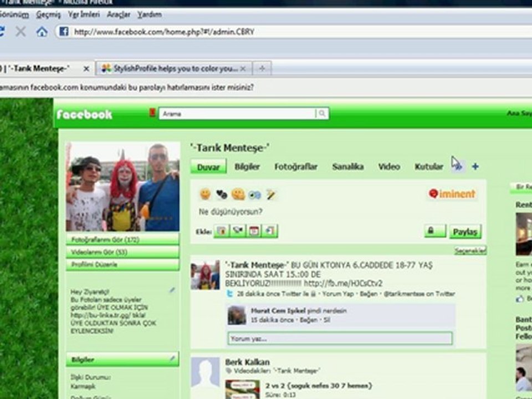Click the magic wand icon in status box
The image size is (532, 399).
[271, 195]
